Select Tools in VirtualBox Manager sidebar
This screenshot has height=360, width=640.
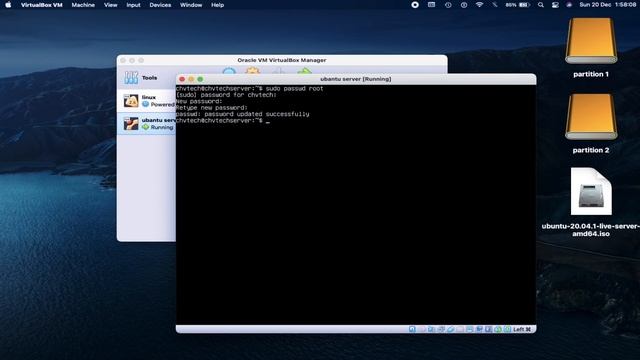click(147, 78)
